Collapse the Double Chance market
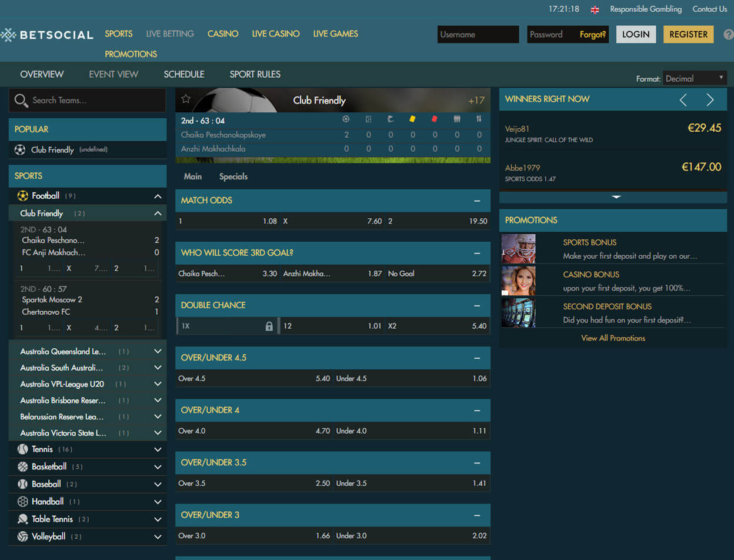Viewport: 734px width, 560px height. click(x=477, y=305)
